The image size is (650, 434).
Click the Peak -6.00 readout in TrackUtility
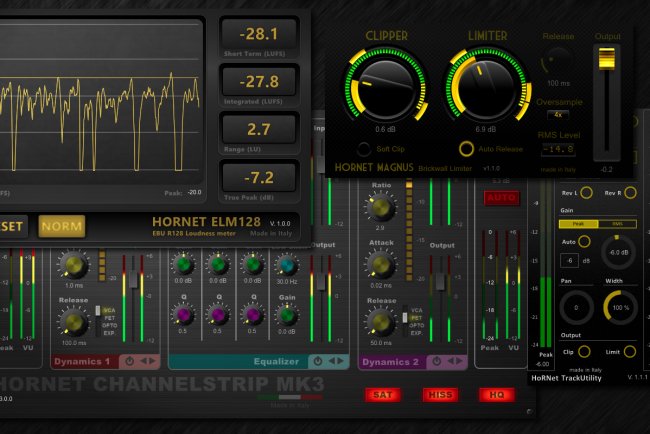[542, 364]
